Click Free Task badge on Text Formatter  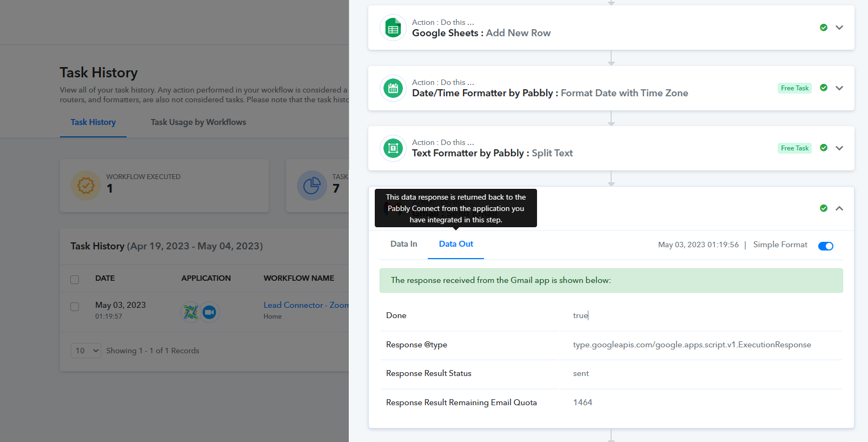[x=795, y=148]
